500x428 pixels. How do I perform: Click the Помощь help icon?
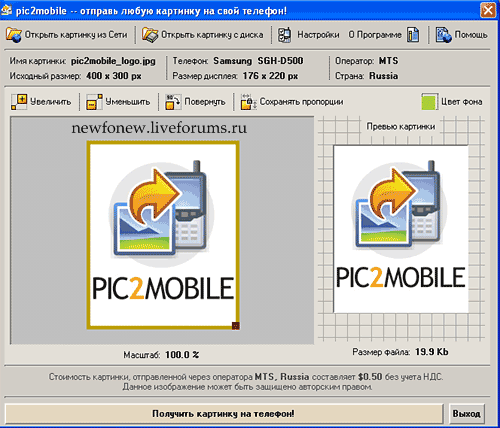(x=444, y=35)
